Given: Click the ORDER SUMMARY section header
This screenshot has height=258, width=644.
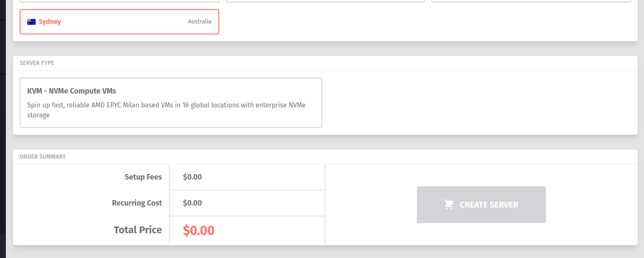Looking at the screenshot, I should click(x=43, y=156).
